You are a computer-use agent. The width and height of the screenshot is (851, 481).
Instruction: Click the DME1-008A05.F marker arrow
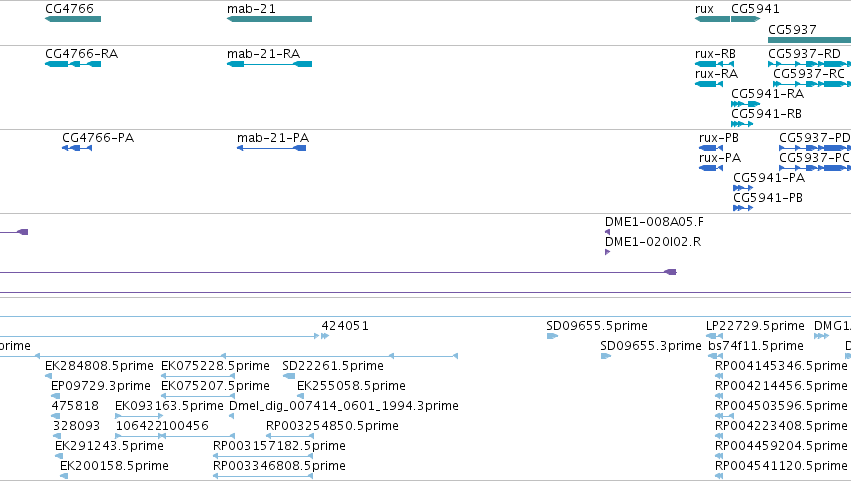(x=607, y=232)
